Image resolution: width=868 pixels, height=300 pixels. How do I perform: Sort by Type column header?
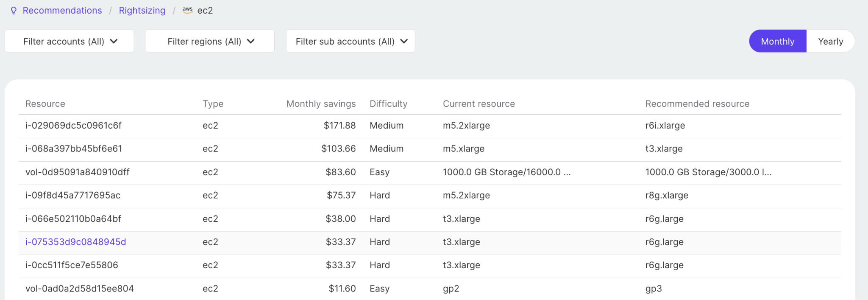pos(213,104)
